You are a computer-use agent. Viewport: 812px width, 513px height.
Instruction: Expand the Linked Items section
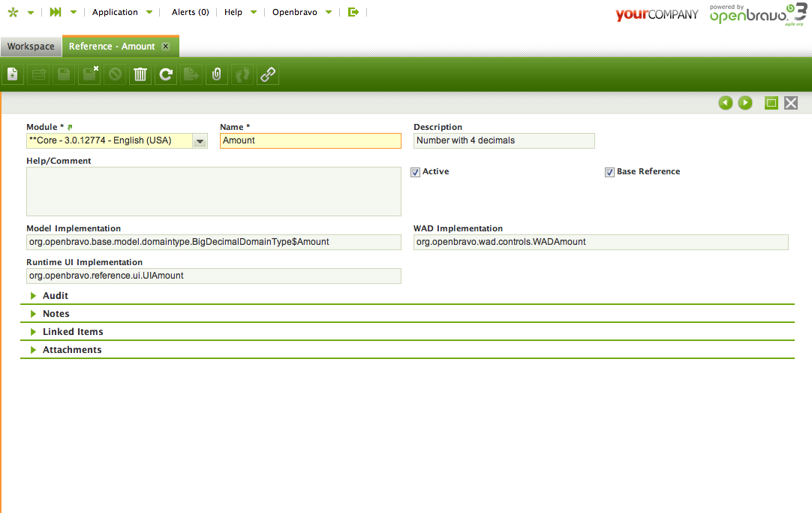[73, 332]
